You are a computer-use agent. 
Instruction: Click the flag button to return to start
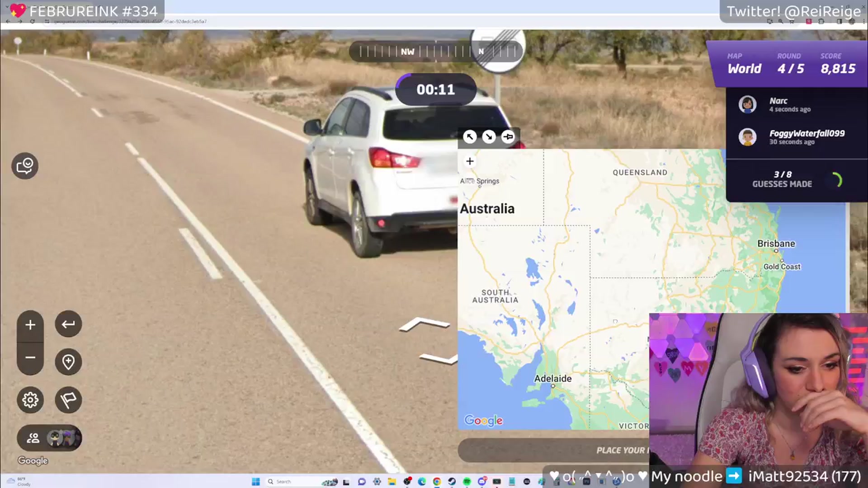click(68, 400)
